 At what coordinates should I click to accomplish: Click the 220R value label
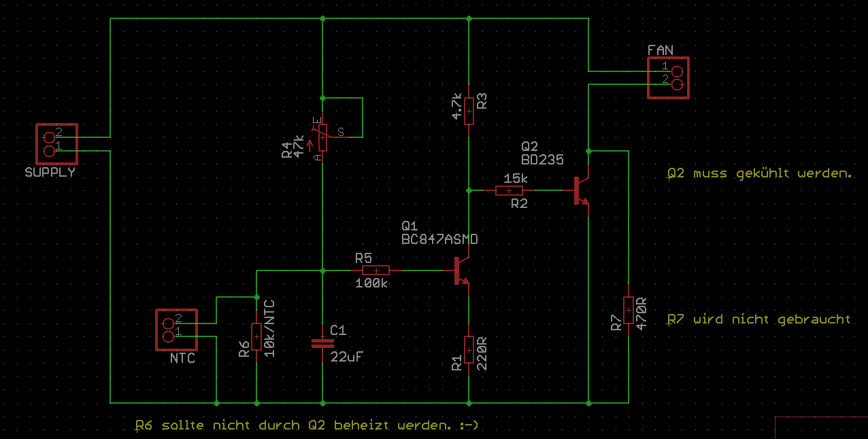482,354
